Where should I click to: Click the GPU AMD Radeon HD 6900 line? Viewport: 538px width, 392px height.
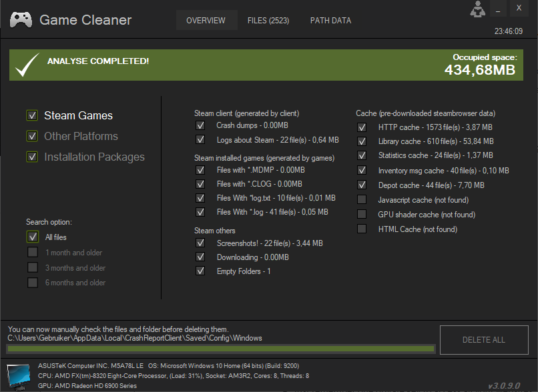tap(87, 386)
